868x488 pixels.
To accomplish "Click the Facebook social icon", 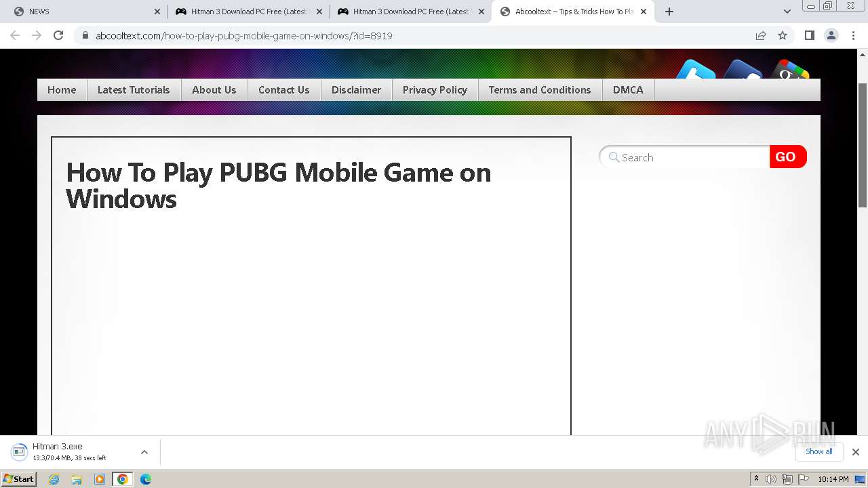I will pyautogui.click(x=743, y=70).
